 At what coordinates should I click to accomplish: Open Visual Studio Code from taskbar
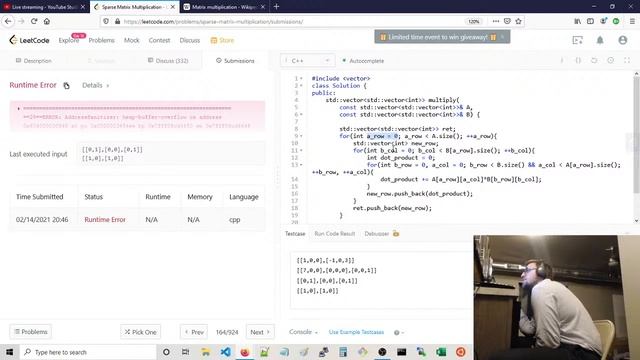(225, 352)
